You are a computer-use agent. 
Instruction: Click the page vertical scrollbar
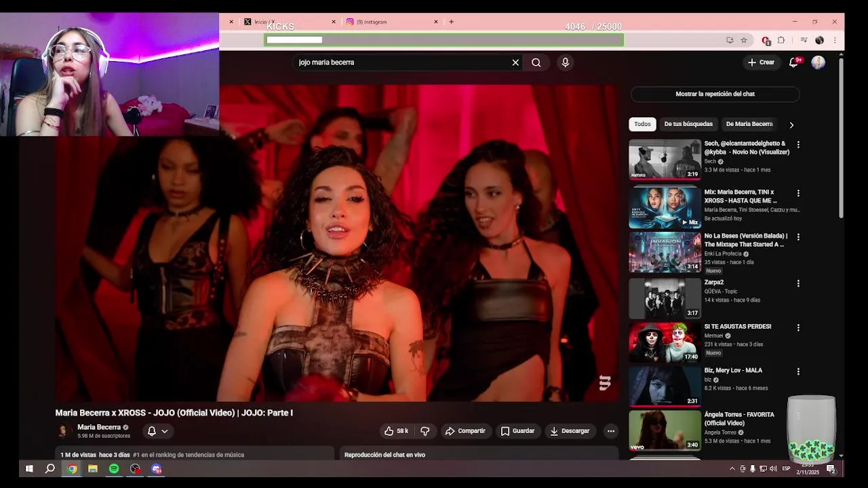tap(841, 139)
